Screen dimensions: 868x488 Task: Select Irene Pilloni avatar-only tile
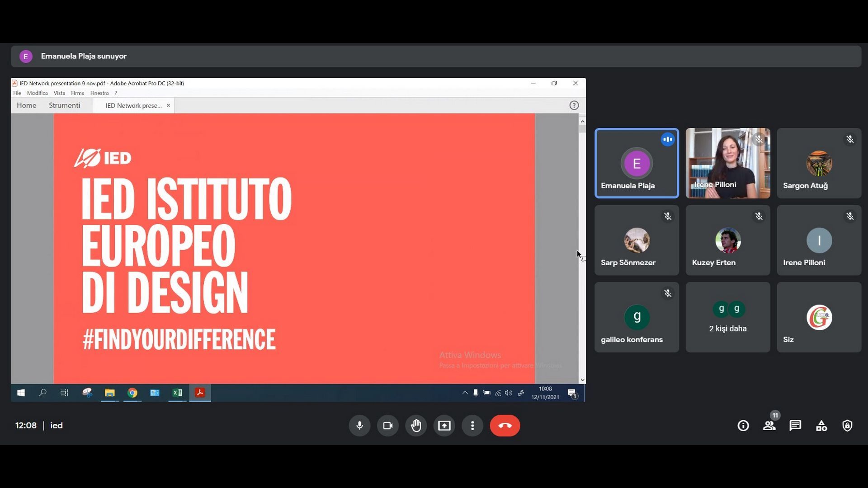[x=819, y=240]
